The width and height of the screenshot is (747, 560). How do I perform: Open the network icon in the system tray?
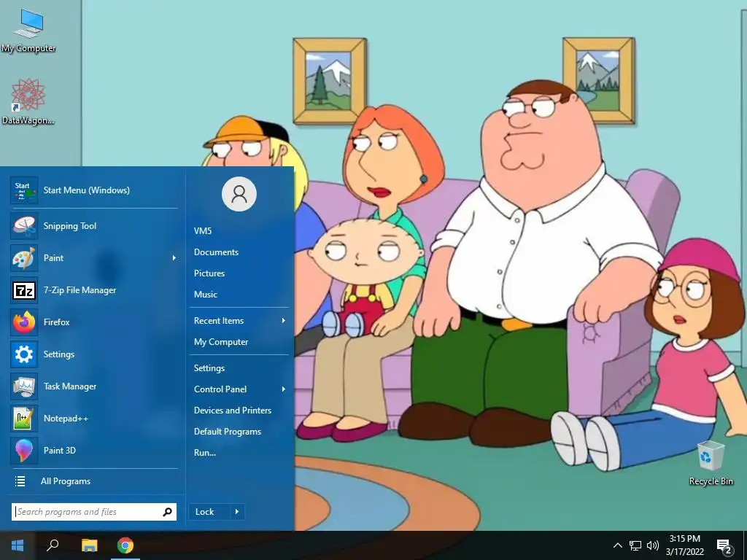[x=635, y=545]
